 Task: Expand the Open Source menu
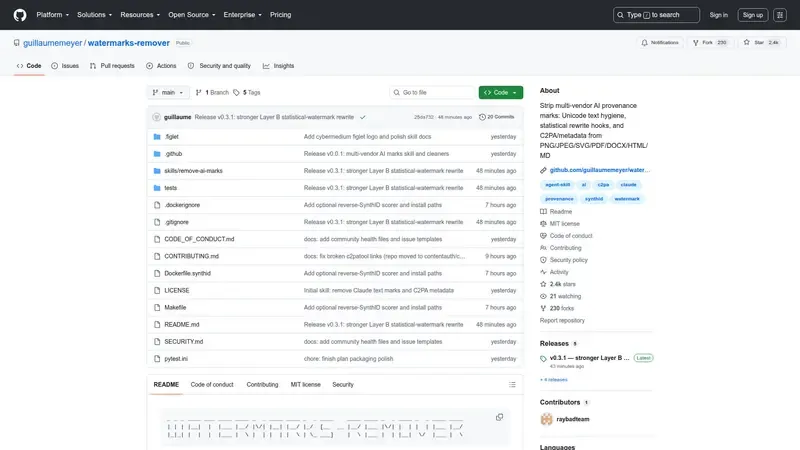click(192, 15)
